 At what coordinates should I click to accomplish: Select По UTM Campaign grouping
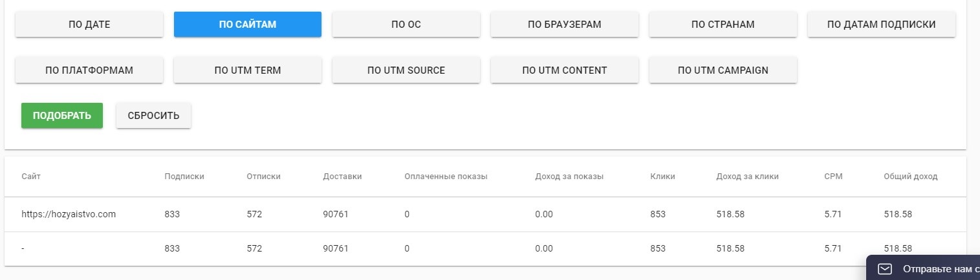click(x=723, y=70)
